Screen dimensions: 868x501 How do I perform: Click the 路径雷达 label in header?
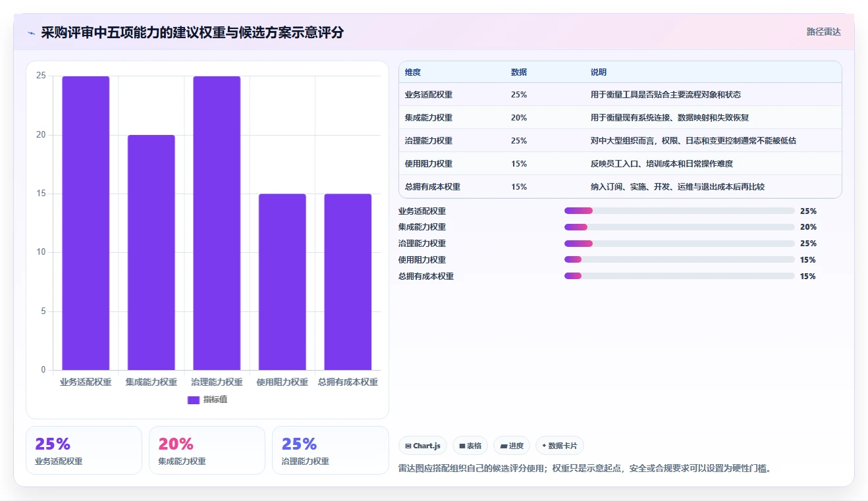click(823, 32)
